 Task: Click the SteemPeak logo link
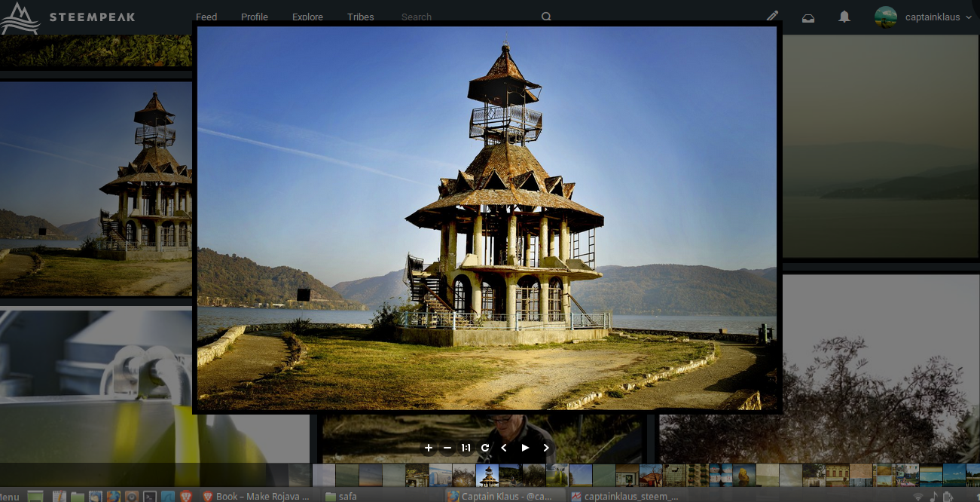[x=69, y=17]
